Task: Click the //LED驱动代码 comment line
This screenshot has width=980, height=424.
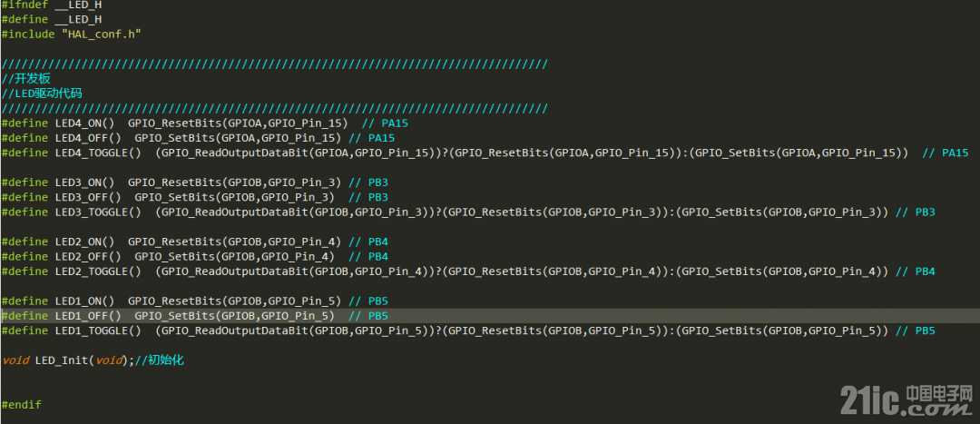Action: pyautogui.click(x=42, y=94)
